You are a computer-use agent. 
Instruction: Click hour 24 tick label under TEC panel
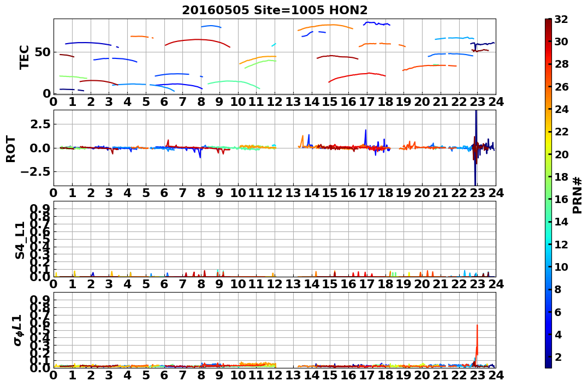[496, 102]
